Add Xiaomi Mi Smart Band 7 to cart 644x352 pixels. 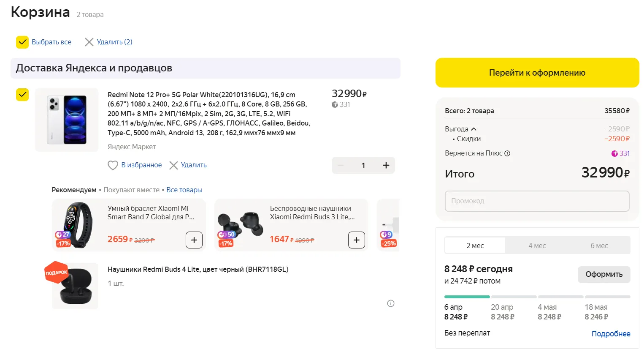coord(194,240)
